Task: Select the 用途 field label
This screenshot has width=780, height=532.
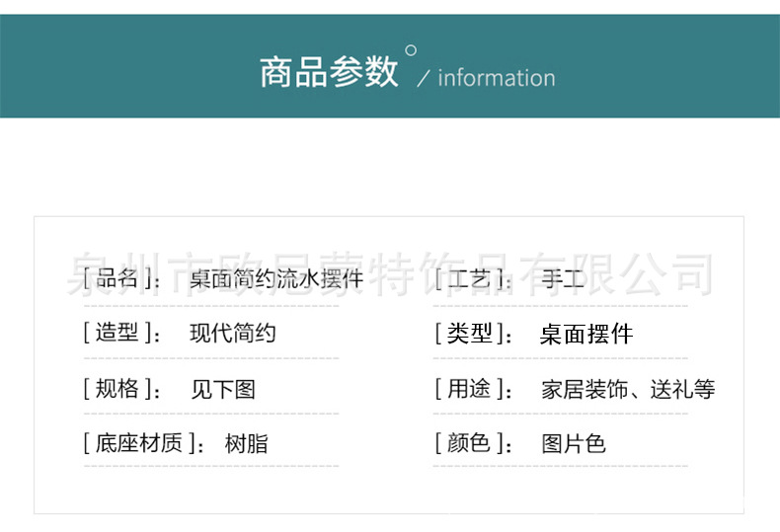Action: [473, 389]
